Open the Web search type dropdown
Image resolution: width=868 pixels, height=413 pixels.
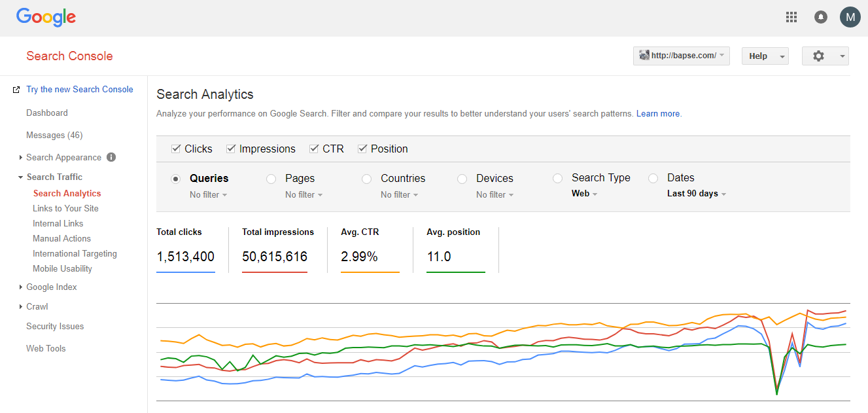(585, 194)
